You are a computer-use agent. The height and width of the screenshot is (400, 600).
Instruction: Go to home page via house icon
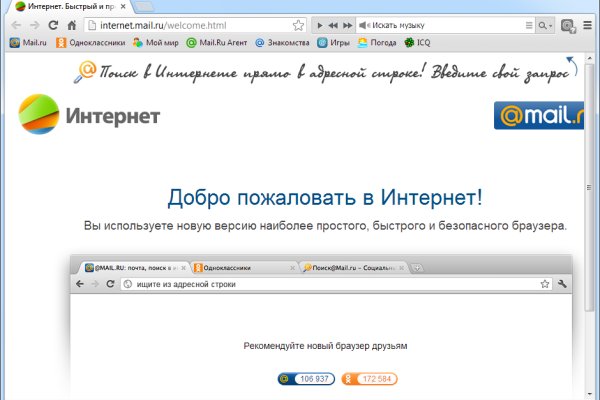point(71,25)
